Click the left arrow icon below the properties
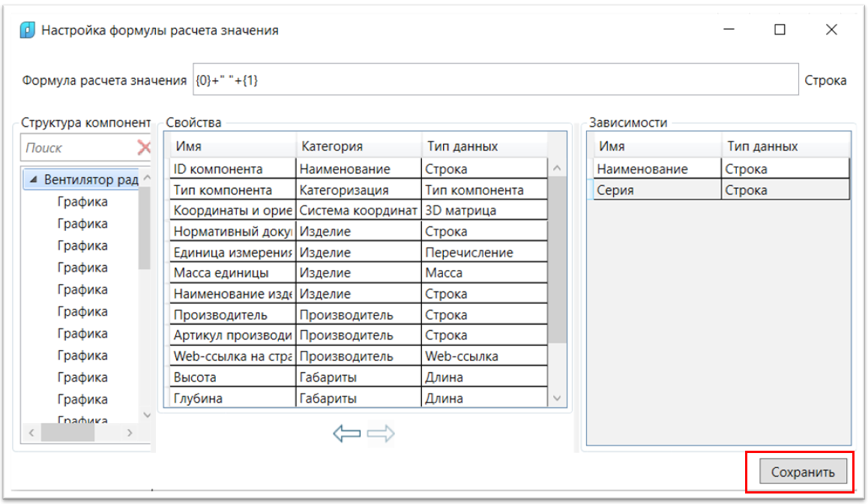This screenshot has height=504, width=868. (347, 433)
